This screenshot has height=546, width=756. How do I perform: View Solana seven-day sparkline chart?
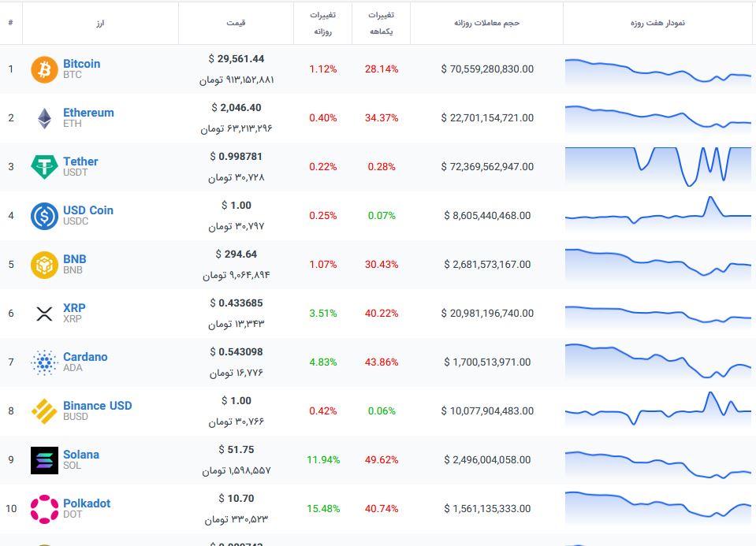click(658, 466)
